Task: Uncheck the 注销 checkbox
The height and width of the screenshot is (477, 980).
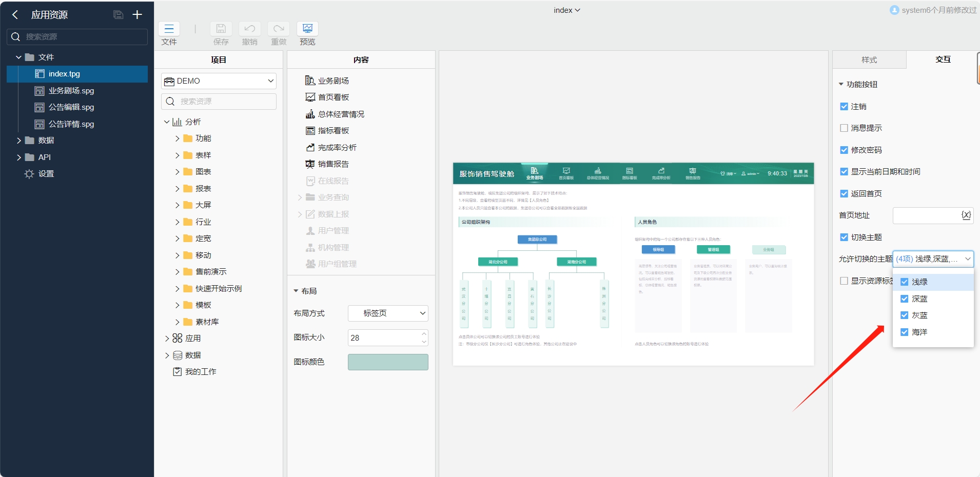Action: coord(844,107)
